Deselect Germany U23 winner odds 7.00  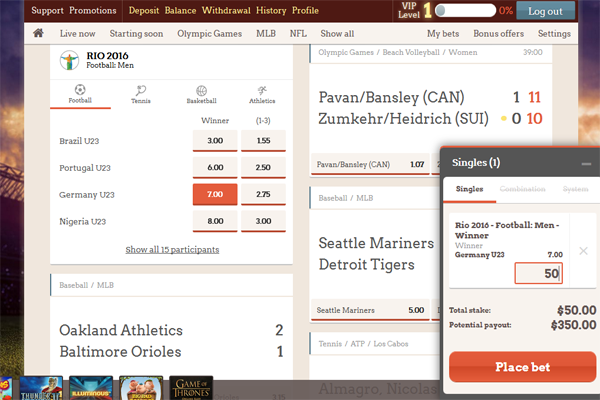215,194
